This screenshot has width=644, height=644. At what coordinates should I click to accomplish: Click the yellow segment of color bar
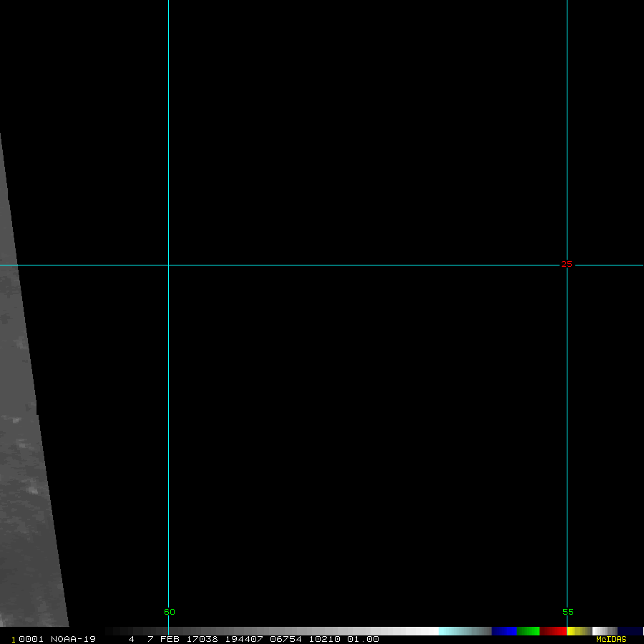(577, 631)
